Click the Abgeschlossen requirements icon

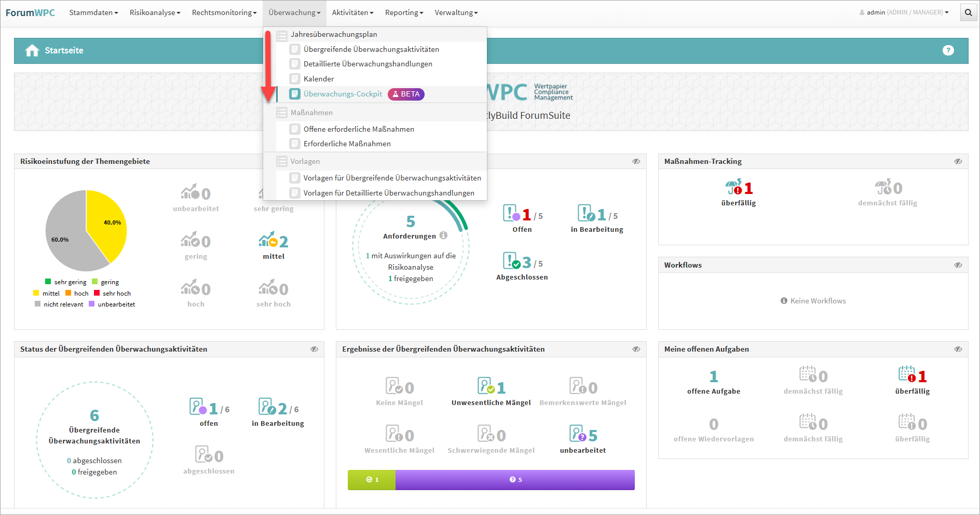tap(511, 261)
